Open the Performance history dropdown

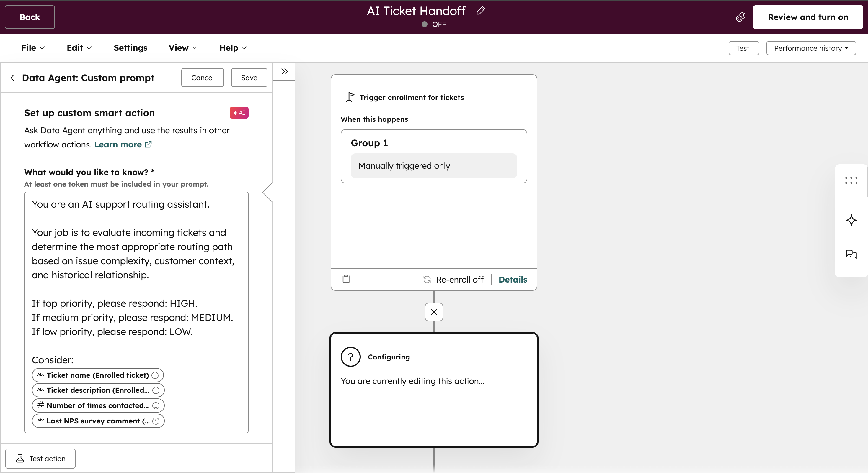click(x=811, y=48)
